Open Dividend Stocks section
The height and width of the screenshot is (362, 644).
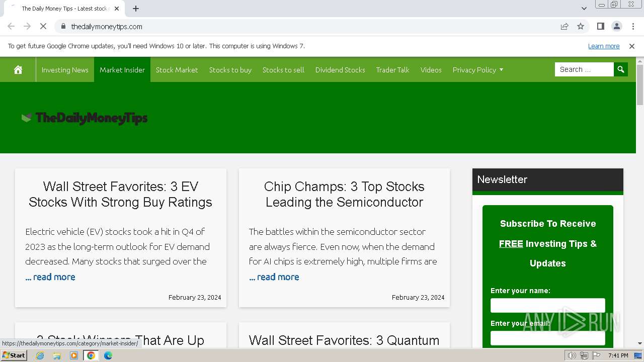340,70
